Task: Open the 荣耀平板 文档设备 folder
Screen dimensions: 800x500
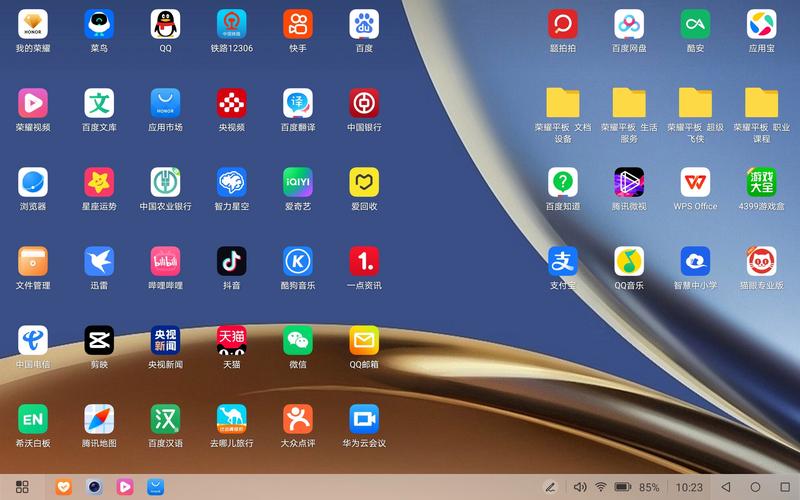Action: pyautogui.click(x=563, y=103)
